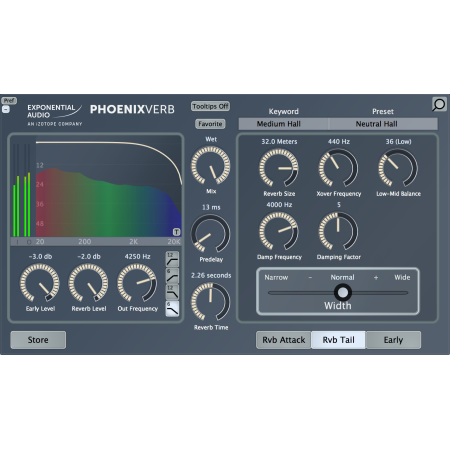The height and width of the screenshot is (450, 450).
Task: Click the Predelay knob
Action: (211, 233)
